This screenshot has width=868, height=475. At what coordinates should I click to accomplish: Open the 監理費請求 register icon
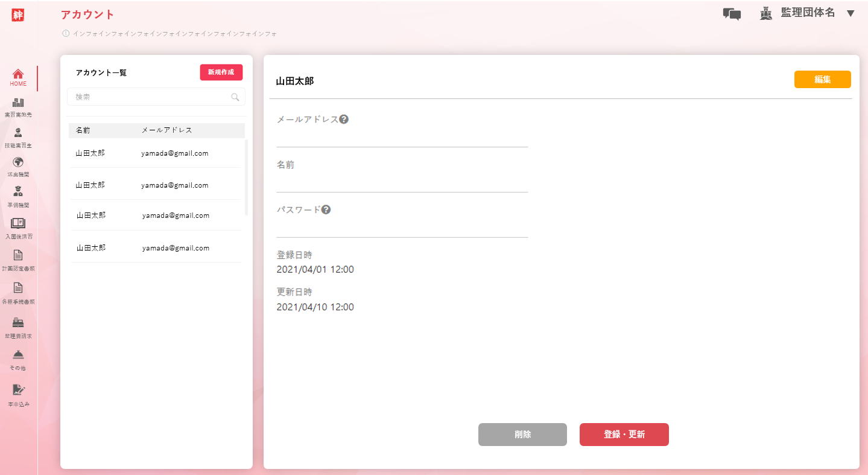click(18, 322)
